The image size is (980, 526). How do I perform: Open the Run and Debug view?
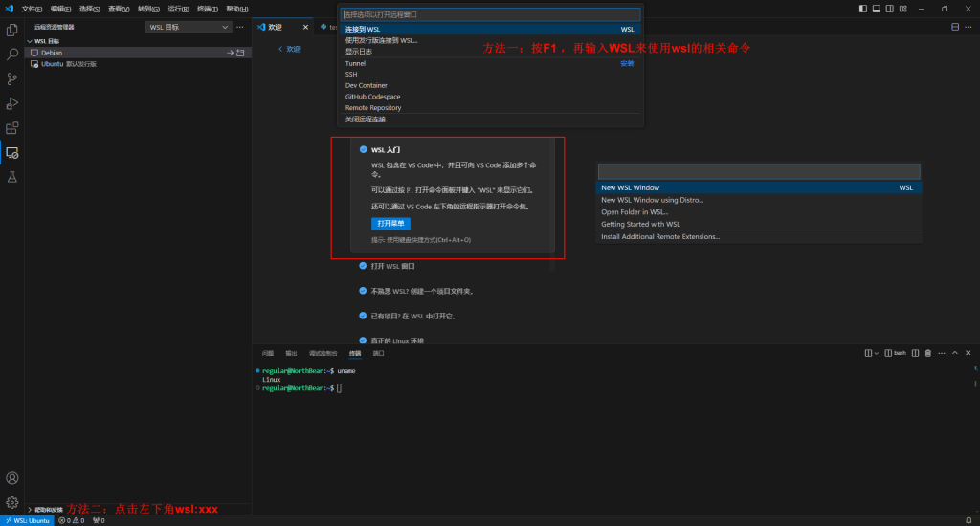[x=12, y=103]
